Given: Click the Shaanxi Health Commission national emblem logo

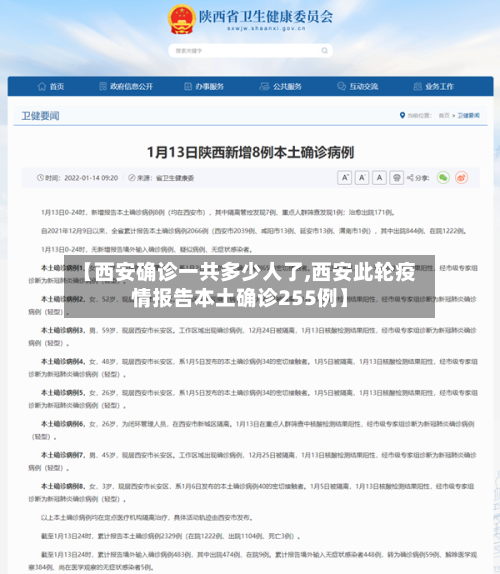Looking at the screenshot, I should [x=181, y=19].
